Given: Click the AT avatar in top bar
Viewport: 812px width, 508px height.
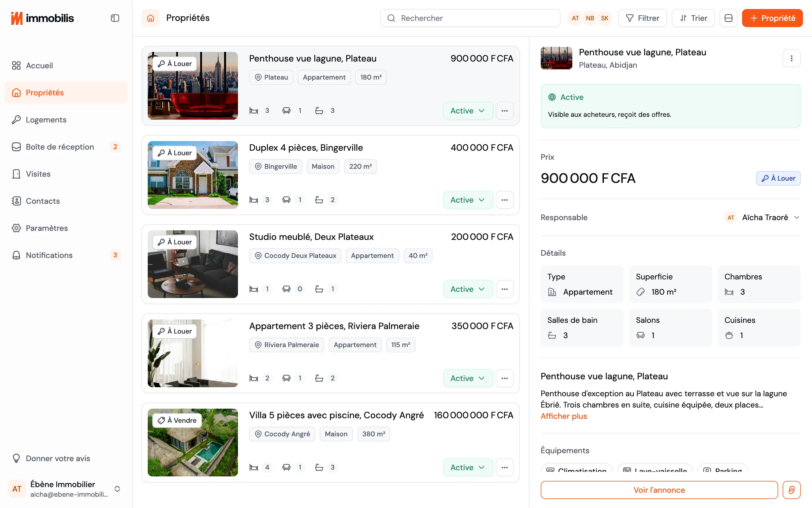Looking at the screenshot, I should click(x=575, y=18).
